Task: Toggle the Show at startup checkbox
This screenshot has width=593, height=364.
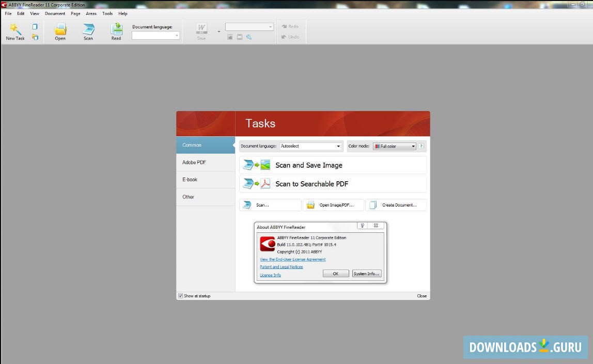Action: (180, 296)
